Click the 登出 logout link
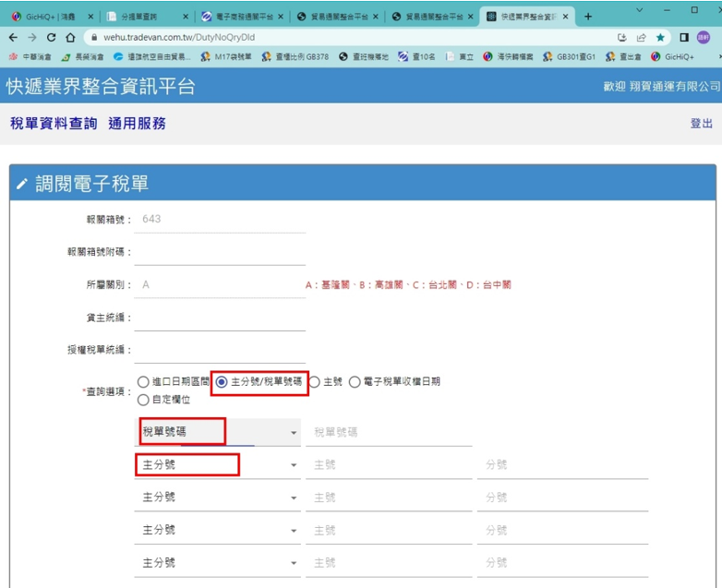 701,124
